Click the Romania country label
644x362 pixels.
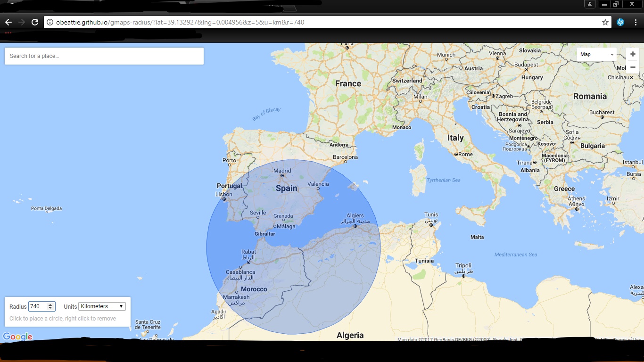(x=590, y=96)
